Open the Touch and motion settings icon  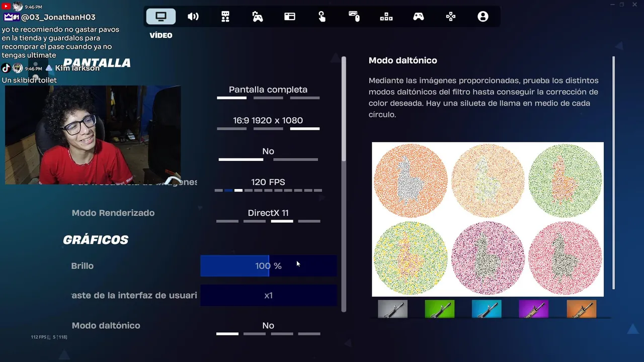(x=322, y=17)
